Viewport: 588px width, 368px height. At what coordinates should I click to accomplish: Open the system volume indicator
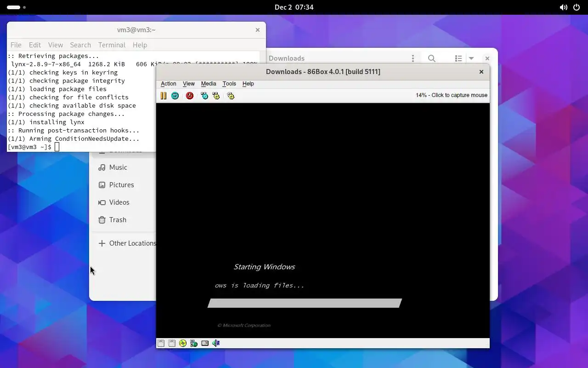(564, 7)
